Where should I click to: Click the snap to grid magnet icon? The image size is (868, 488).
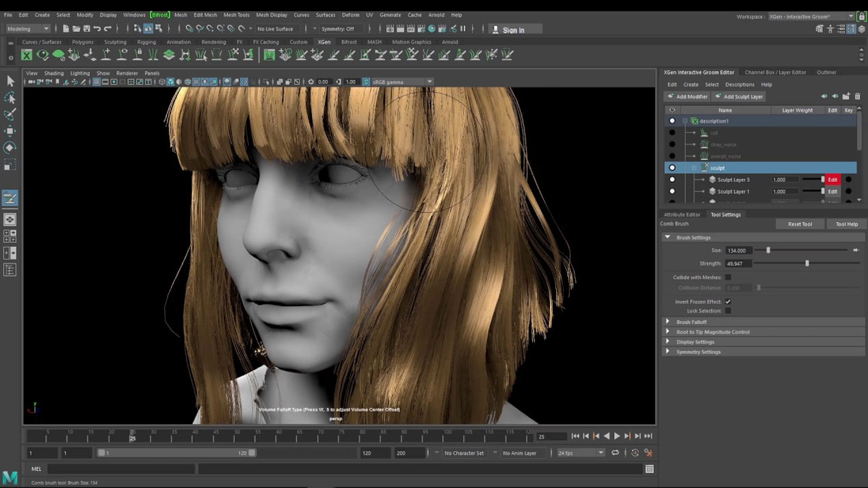tap(188, 29)
